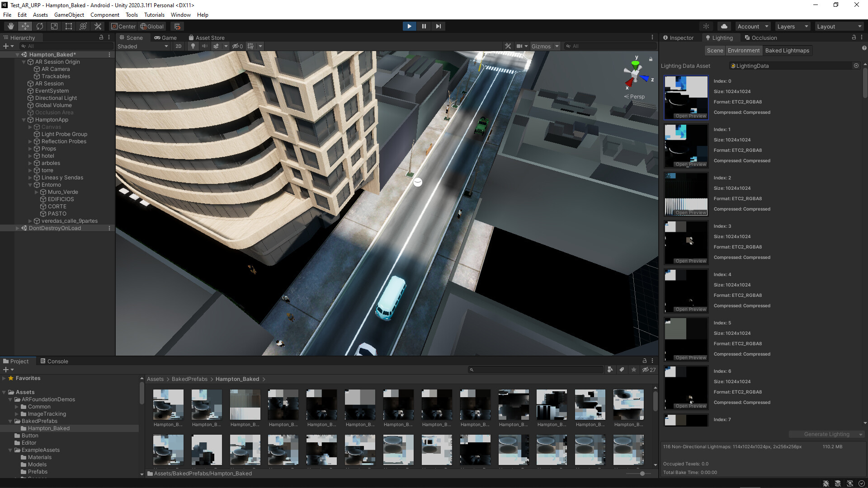Open the Component menu

(x=104, y=14)
